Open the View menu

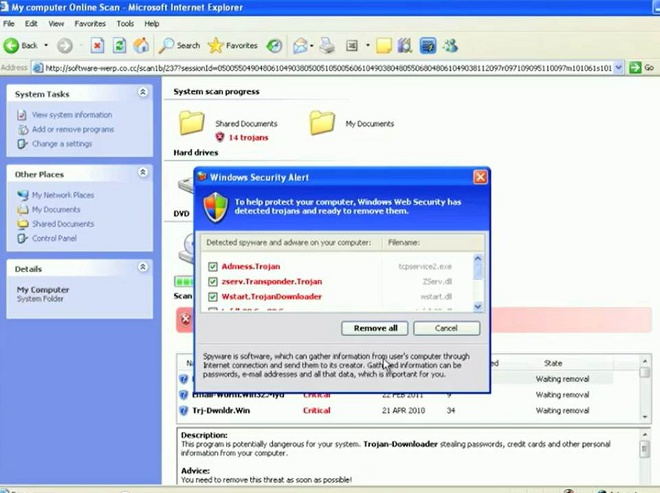coord(56,24)
